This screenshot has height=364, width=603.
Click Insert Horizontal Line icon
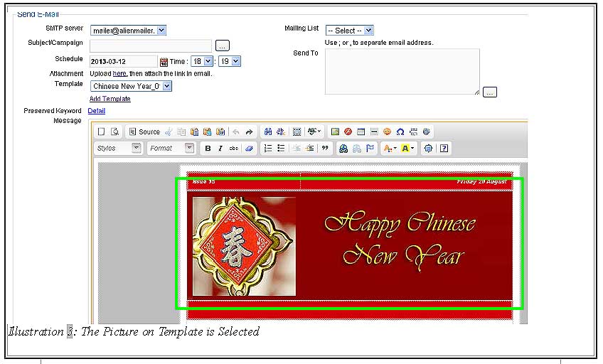pyautogui.click(x=374, y=132)
